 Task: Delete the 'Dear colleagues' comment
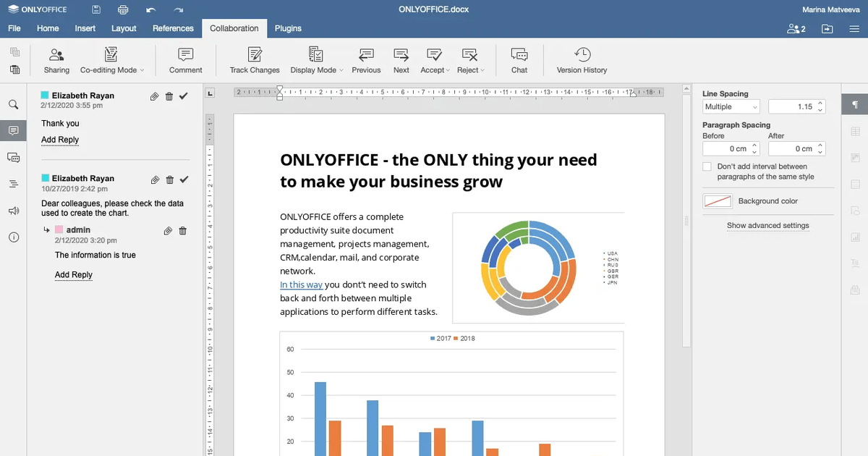coord(169,180)
